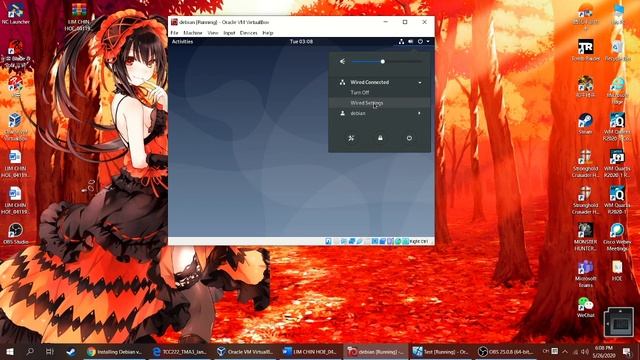Viewport: 640px width, 360px height.
Task: Open Microsoft Edge desktop shortcut
Action: [x=617, y=90]
